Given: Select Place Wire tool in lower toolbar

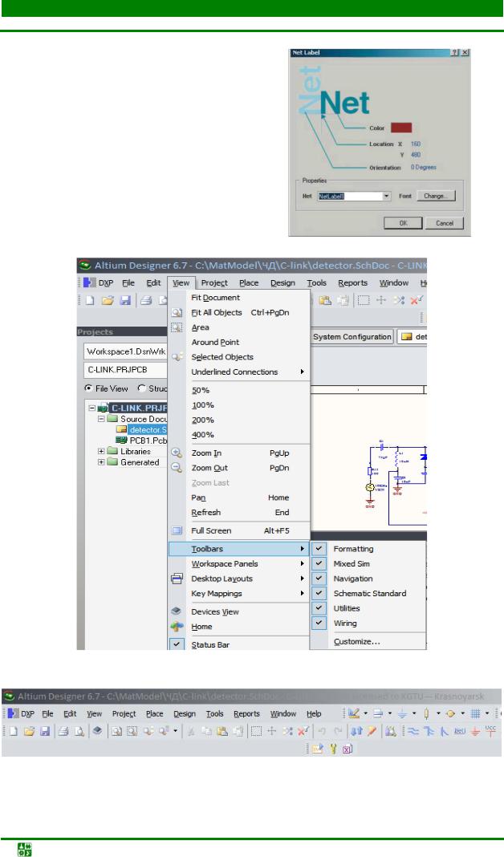Looking at the screenshot, I should point(413,731).
